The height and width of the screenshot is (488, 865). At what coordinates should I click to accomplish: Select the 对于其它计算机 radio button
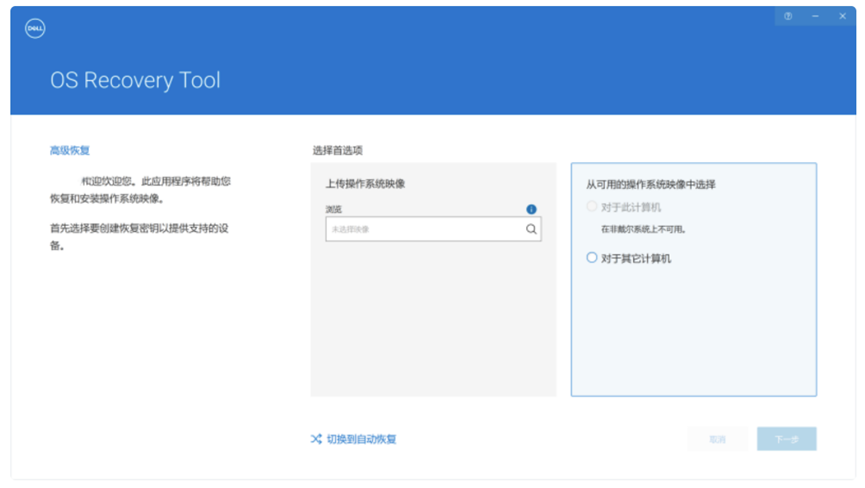pyautogui.click(x=591, y=258)
